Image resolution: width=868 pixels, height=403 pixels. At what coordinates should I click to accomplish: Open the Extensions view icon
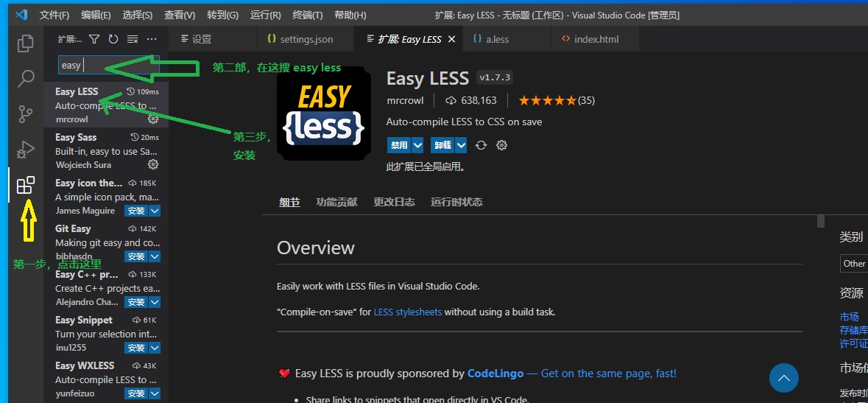(x=26, y=185)
